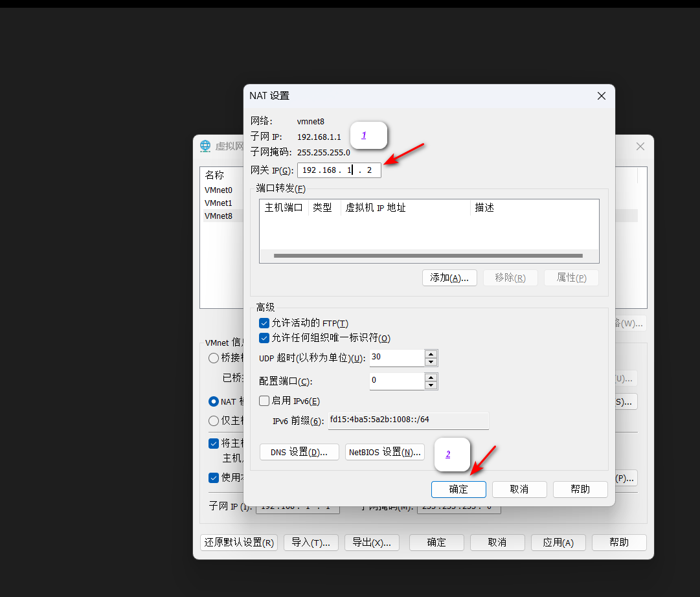Decrease 配置端口 value with down arrow

point(431,385)
